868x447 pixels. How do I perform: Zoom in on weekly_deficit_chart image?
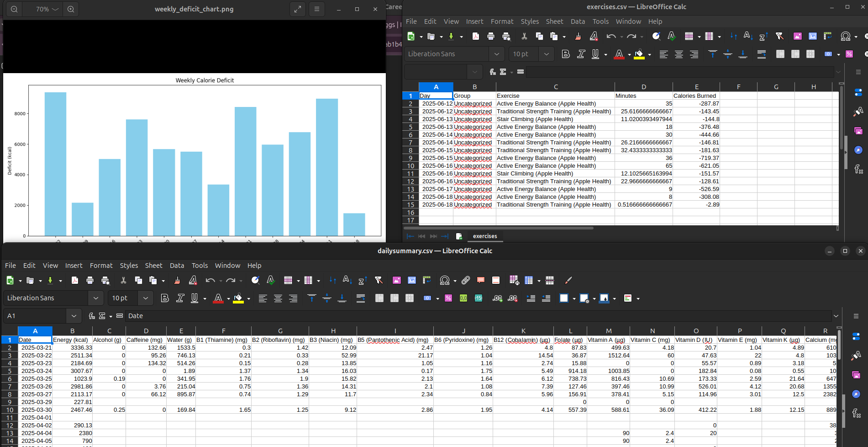point(71,9)
